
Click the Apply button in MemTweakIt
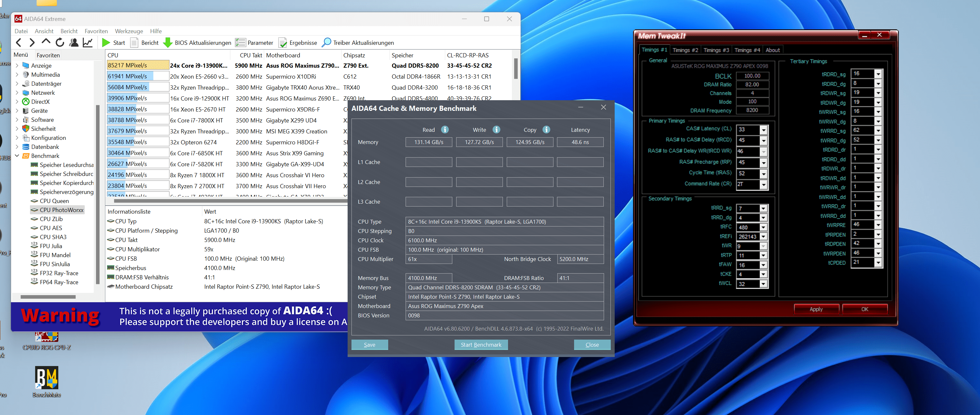[816, 309]
